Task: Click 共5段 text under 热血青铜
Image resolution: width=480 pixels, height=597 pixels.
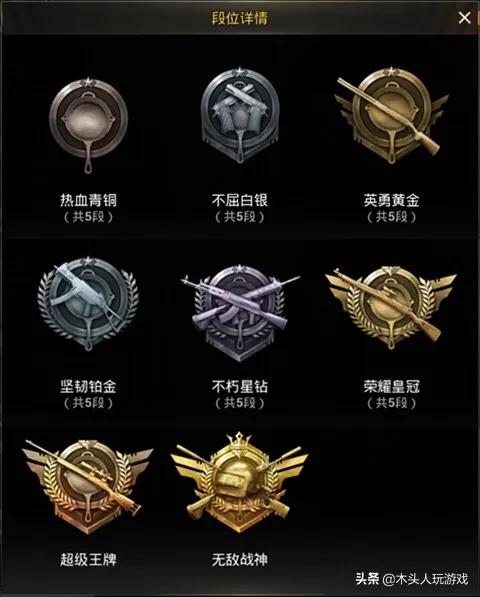Action: pyautogui.click(x=88, y=217)
